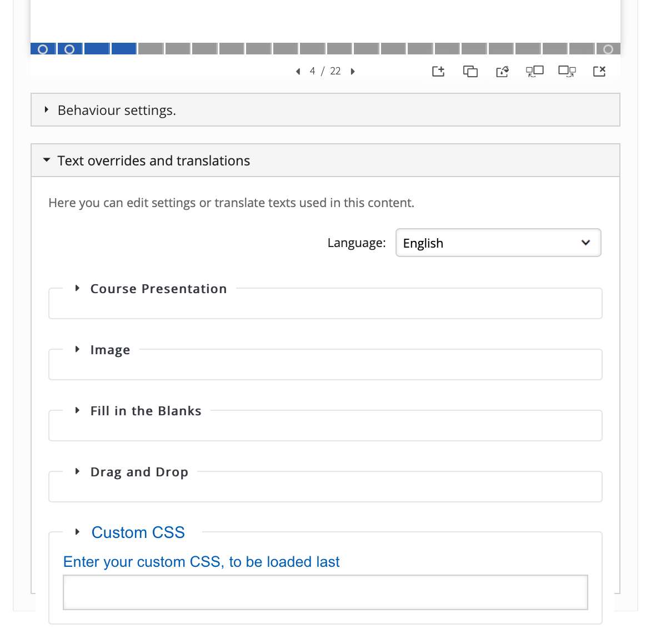This screenshot has width=651, height=644.
Task: Clone the current slide
Action: 470,72
